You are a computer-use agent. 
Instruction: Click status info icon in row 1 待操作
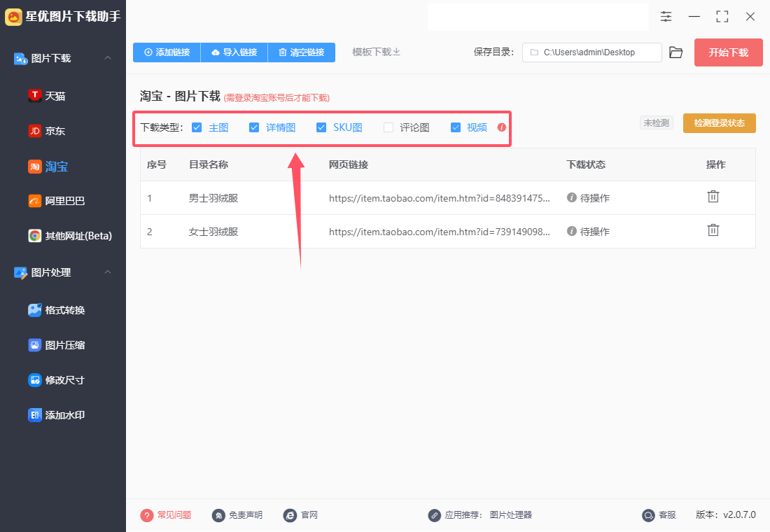[x=572, y=197]
